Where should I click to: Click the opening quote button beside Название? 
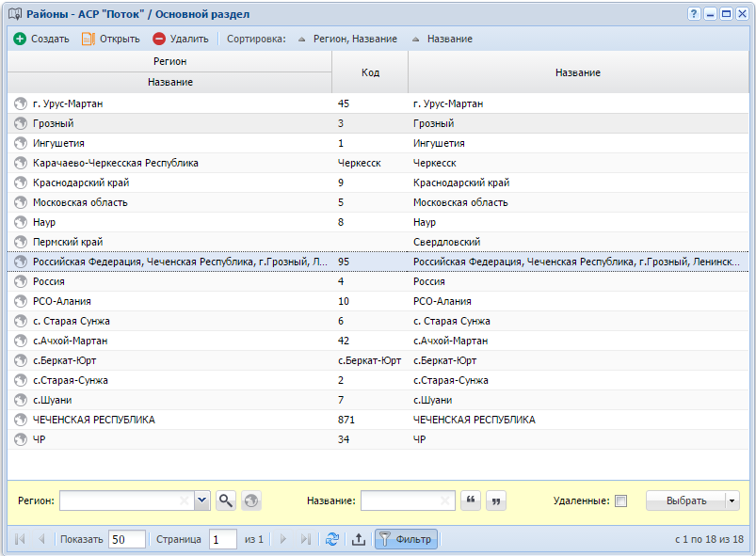point(471,500)
